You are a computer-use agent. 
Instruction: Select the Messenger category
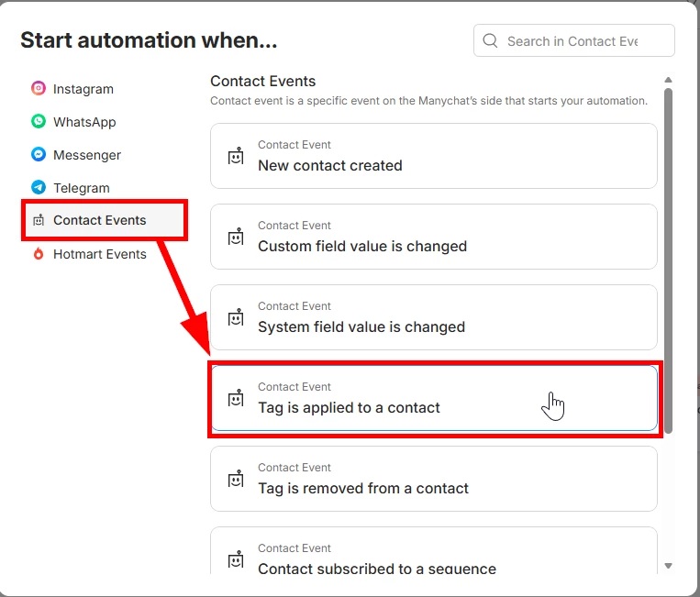pyautogui.click(x=86, y=155)
